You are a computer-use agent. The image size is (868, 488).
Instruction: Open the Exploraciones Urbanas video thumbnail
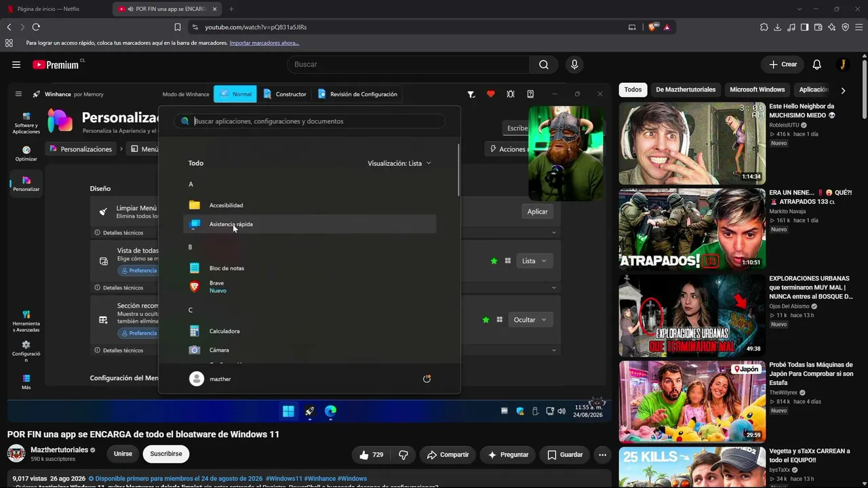pos(692,315)
